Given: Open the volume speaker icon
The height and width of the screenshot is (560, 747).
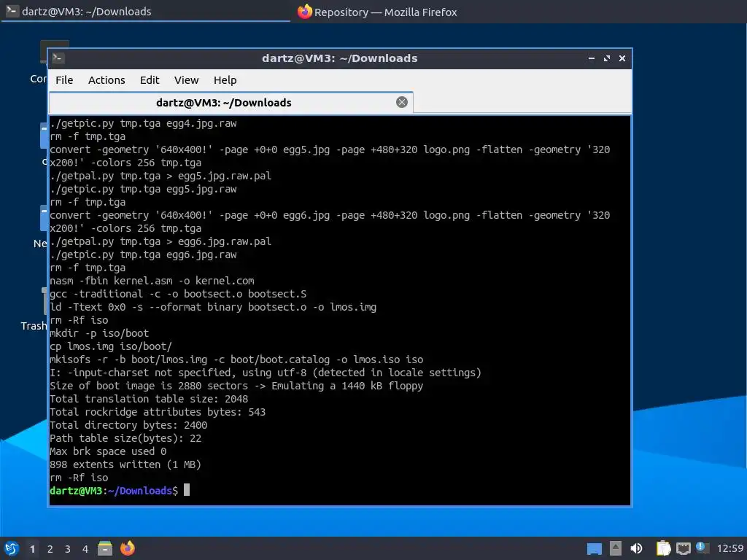Looking at the screenshot, I should (x=636, y=548).
